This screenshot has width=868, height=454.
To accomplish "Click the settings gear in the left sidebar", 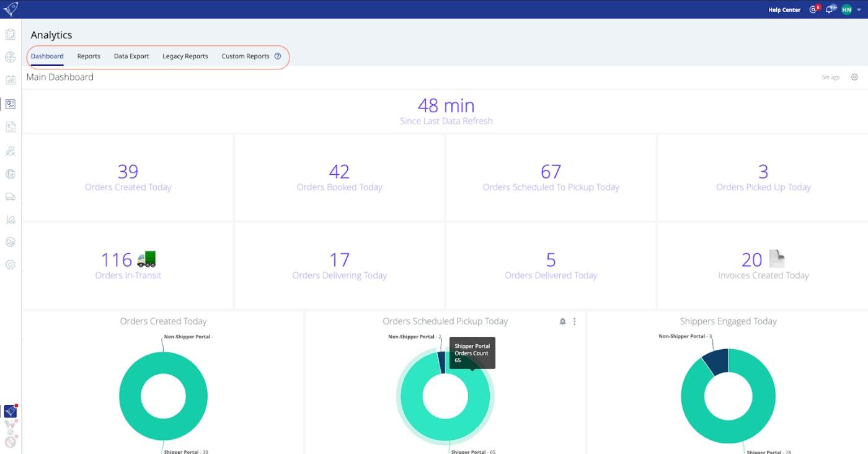I will [x=11, y=265].
